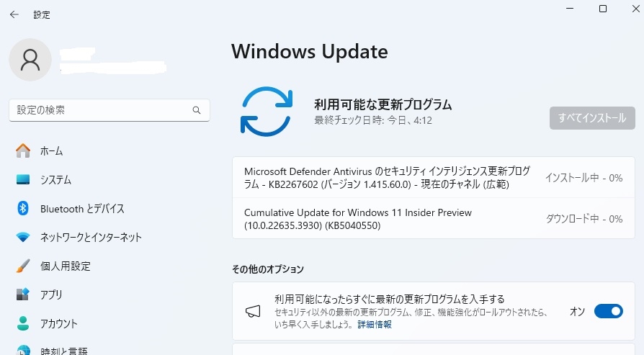Focus the 設定の検索 search field
This screenshot has width=644, height=355.
click(x=109, y=110)
